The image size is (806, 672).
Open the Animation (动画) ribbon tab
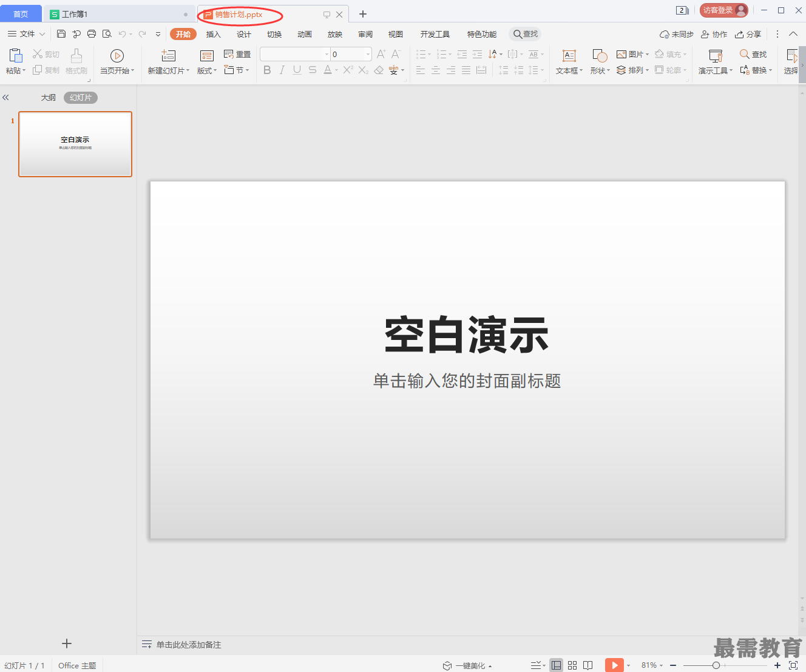(x=305, y=34)
